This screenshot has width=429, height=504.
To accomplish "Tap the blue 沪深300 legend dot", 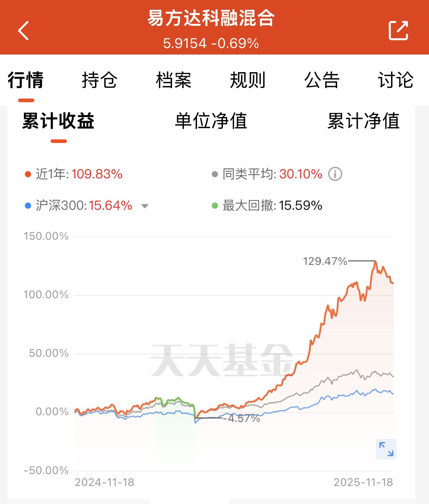I will tap(28, 206).
